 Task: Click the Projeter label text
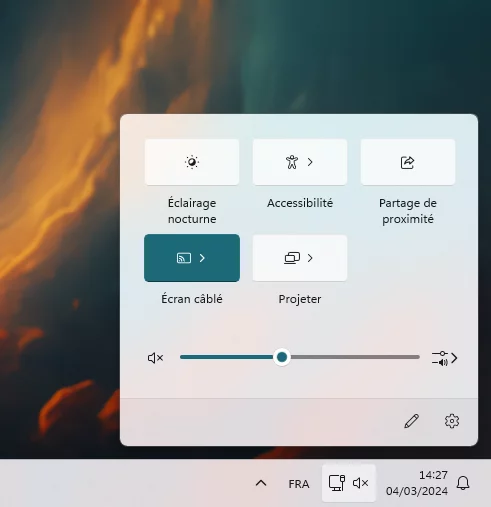[300, 299]
